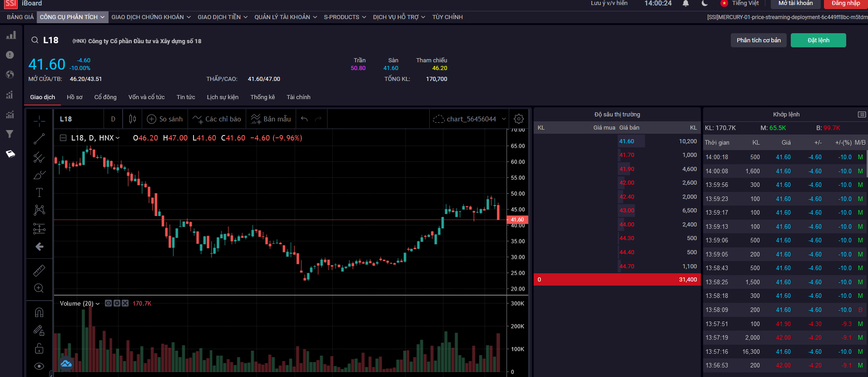This screenshot has width=868, height=377.
Task: Expand the S-PRODUCTS menu
Action: tap(345, 17)
